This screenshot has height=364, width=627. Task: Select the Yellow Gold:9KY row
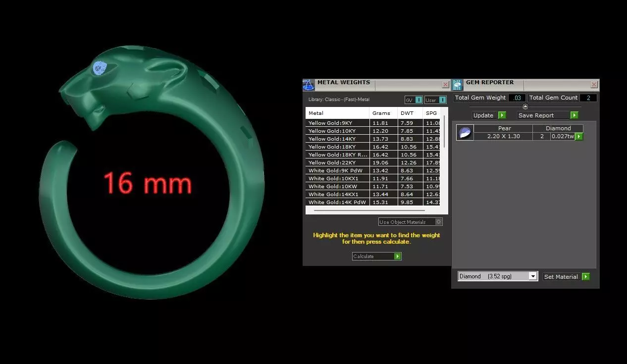[373, 123]
